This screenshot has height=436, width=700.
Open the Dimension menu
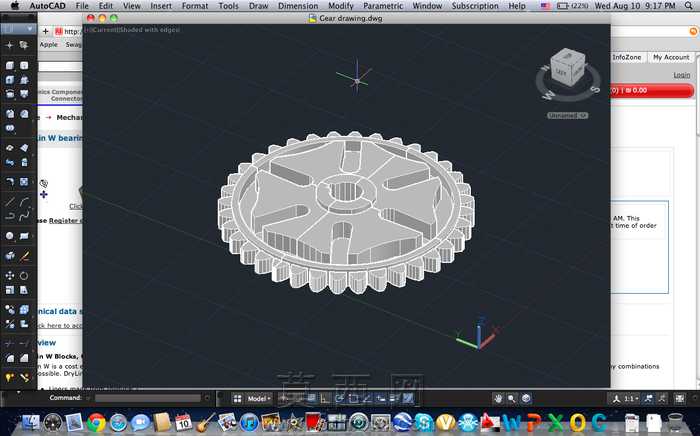[298, 6]
